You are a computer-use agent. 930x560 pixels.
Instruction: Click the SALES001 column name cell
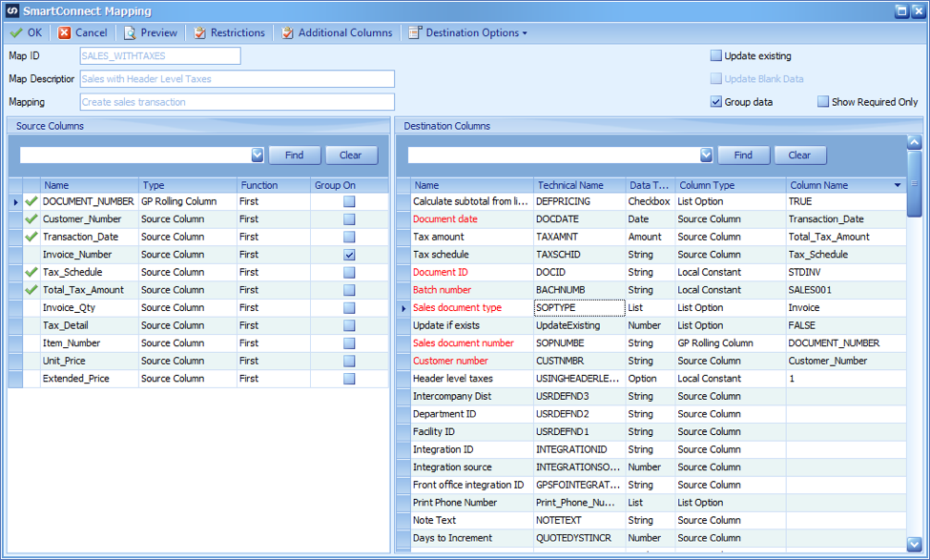point(846,290)
